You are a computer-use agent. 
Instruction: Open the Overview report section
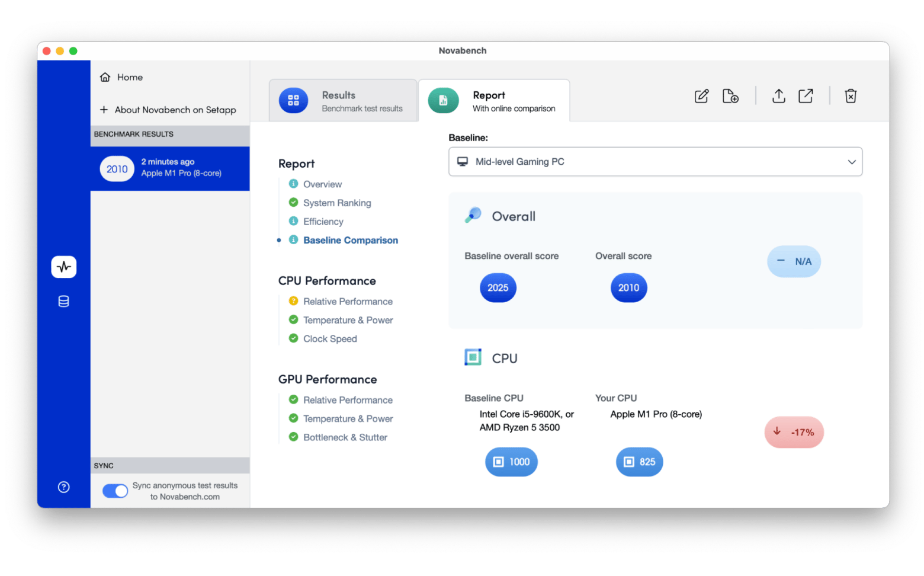[x=322, y=184]
